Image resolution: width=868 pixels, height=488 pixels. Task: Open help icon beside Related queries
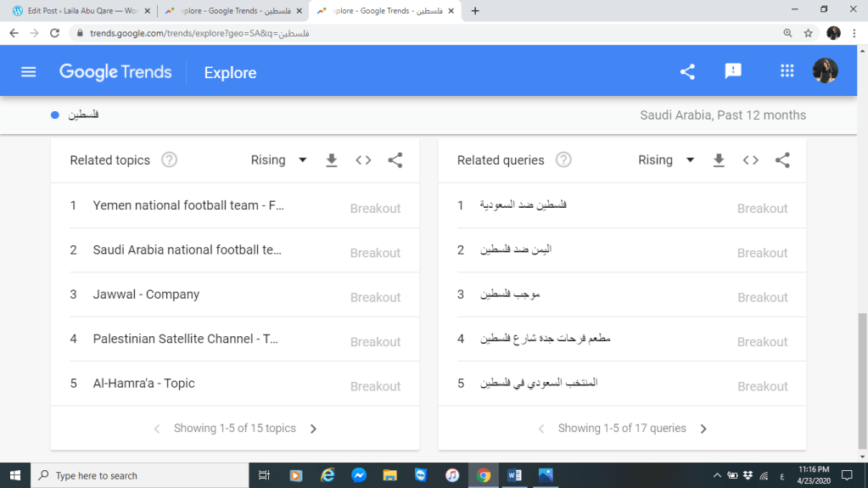click(x=563, y=160)
